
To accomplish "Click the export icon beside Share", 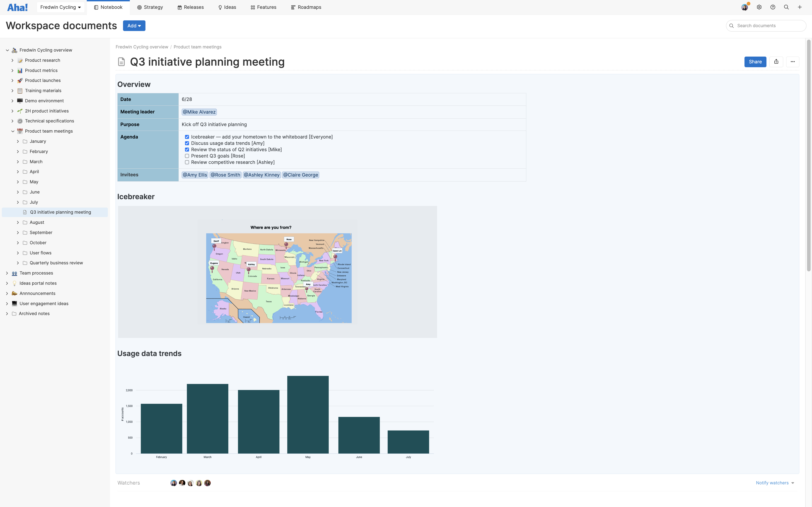I will tap(776, 62).
